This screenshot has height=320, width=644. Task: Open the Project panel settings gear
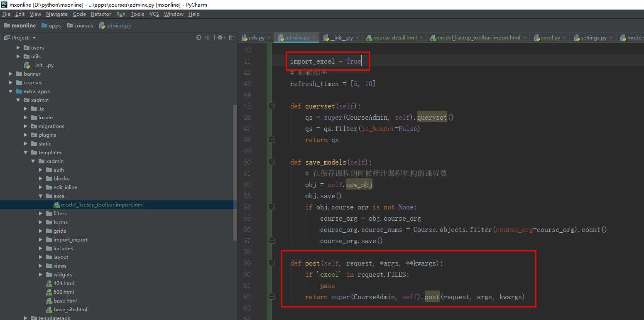point(220,37)
